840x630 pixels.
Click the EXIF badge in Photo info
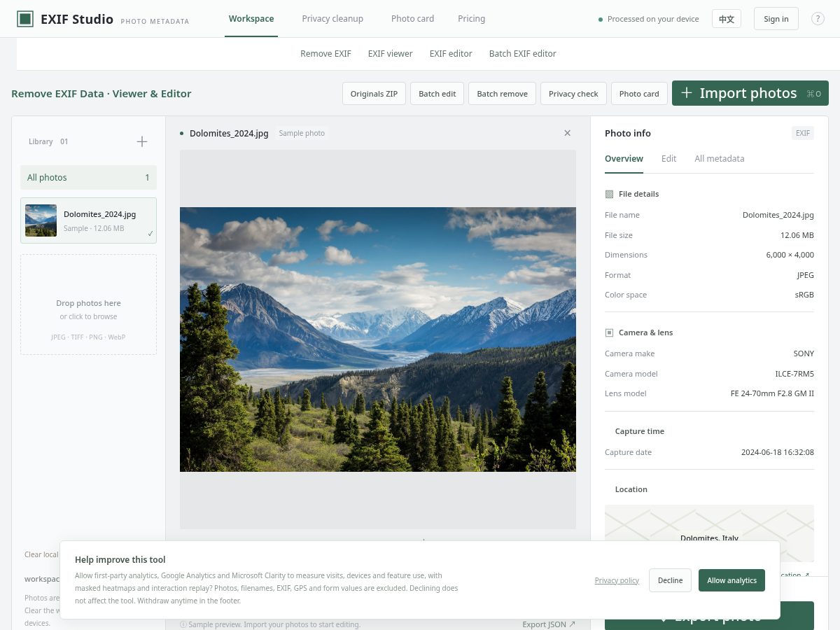pos(803,133)
